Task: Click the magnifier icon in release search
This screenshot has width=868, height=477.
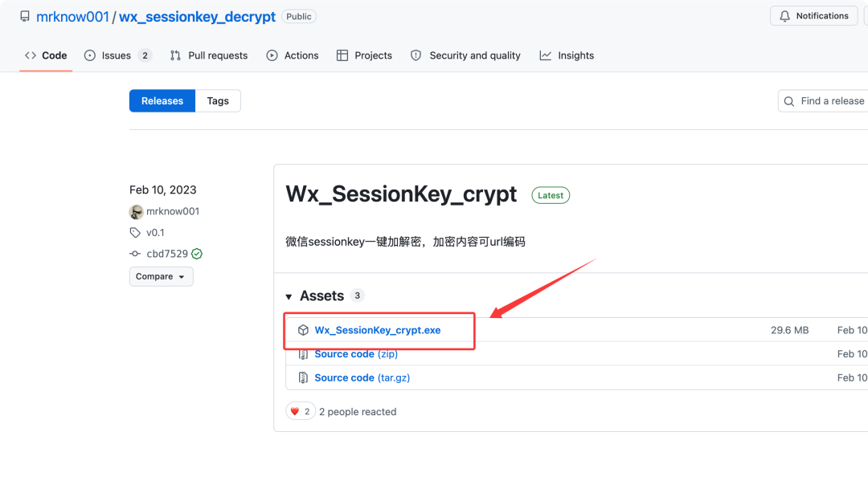Action: coord(789,101)
